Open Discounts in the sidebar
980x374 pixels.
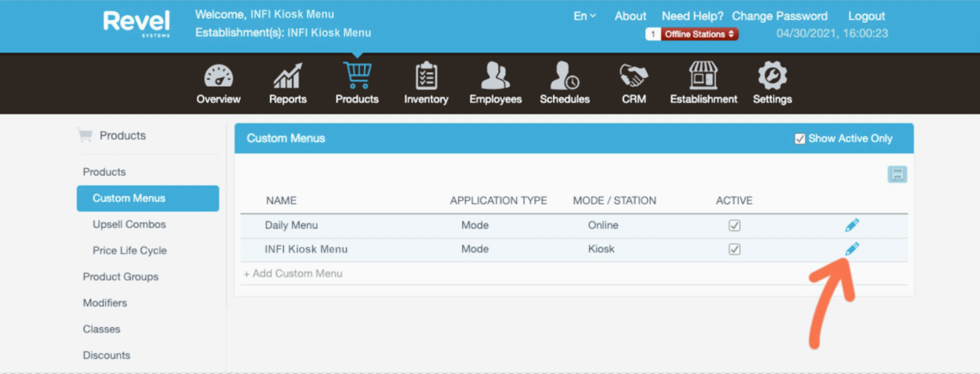106,355
